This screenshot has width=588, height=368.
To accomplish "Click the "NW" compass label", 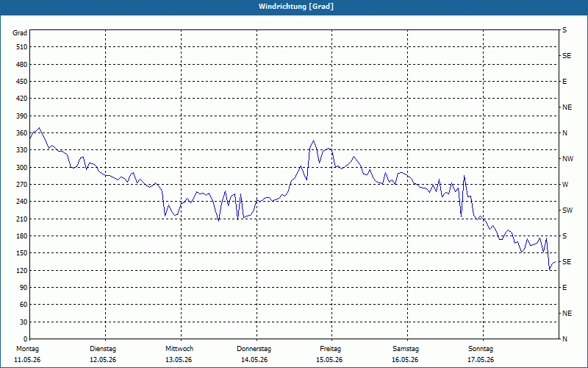I will [x=567, y=159].
